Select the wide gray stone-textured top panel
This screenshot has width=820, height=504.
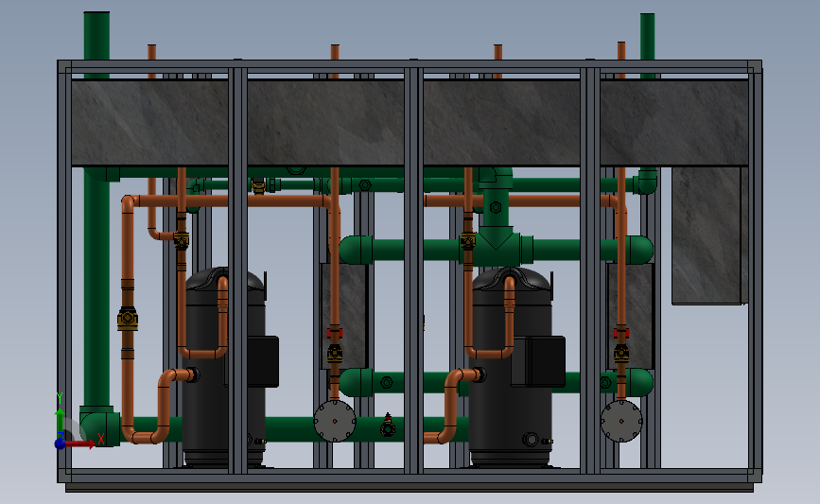coord(410,123)
